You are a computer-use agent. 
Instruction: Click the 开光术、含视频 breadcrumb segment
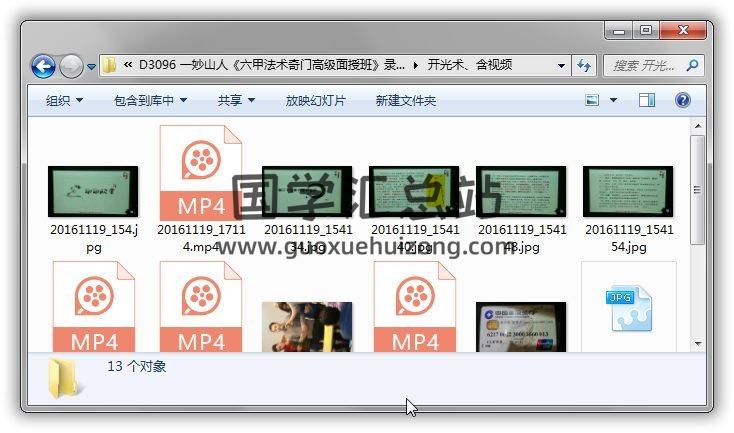tap(470, 65)
